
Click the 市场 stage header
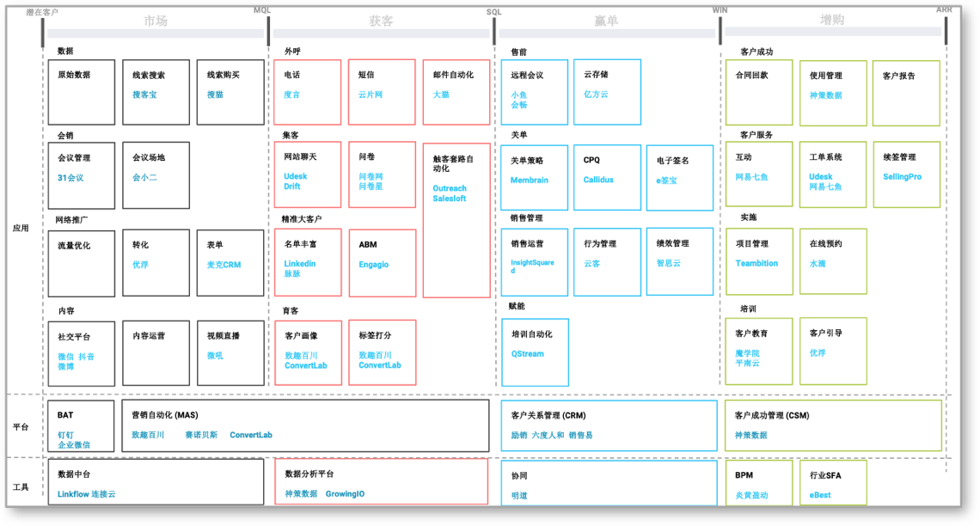coord(156,21)
